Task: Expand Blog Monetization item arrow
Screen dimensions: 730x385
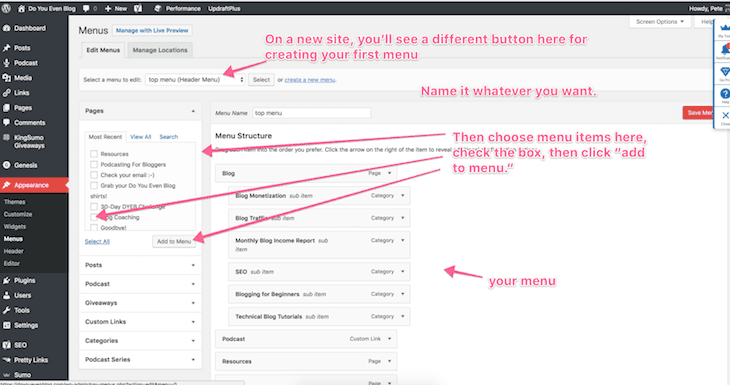Action: click(403, 196)
